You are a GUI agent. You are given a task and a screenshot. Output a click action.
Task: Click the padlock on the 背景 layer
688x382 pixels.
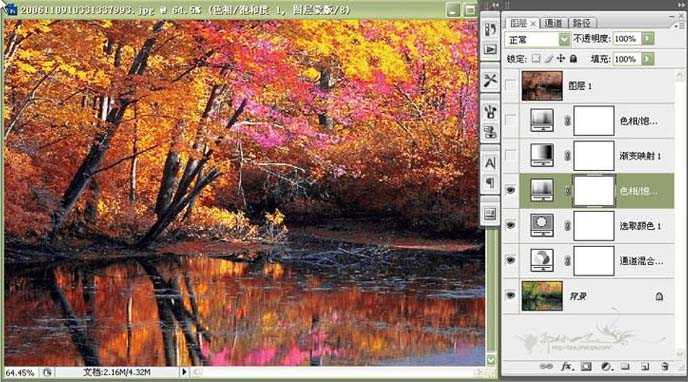click(x=659, y=297)
